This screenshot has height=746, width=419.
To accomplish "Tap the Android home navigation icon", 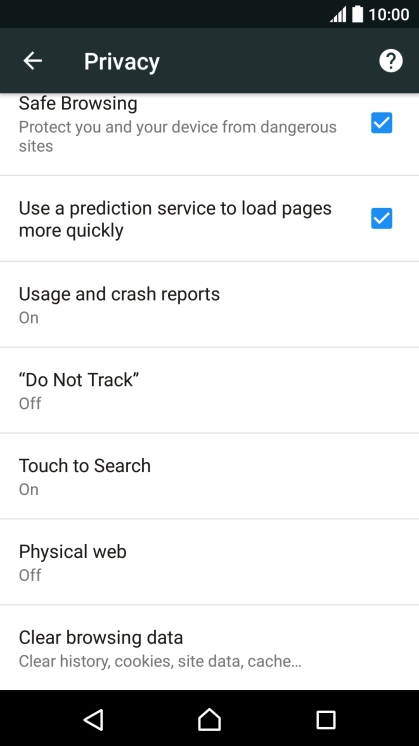I will pos(209,719).
